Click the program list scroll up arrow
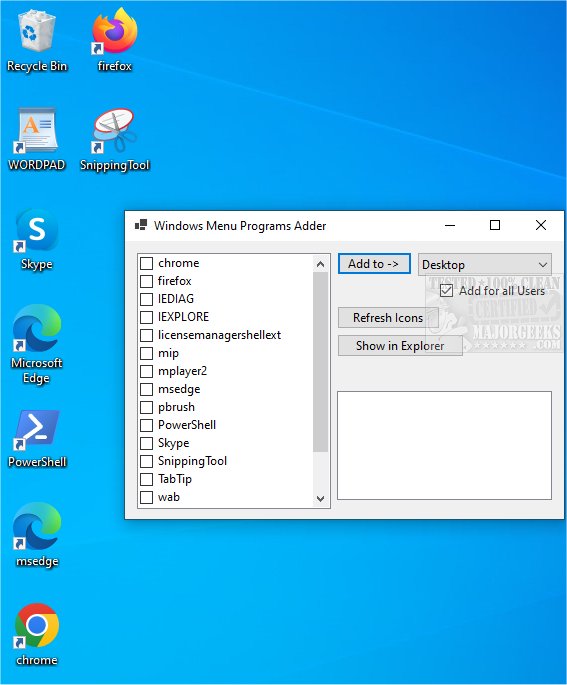The width and height of the screenshot is (567, 685). click(321, 264)
